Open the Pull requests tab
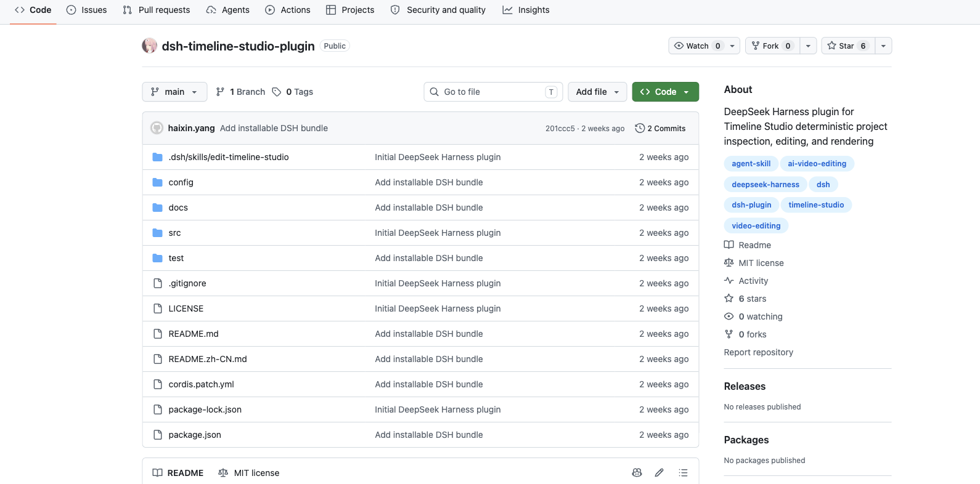980x484 pixels. 157,10
